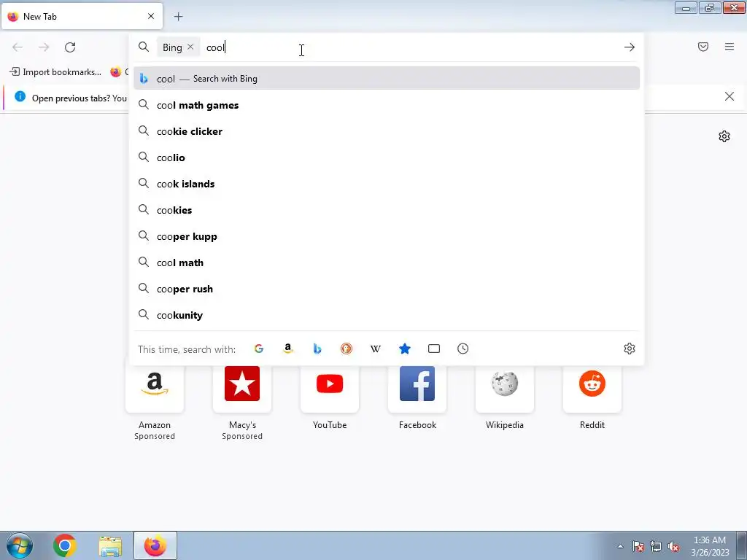Click the go arrow in address bar

pos(629,47)
